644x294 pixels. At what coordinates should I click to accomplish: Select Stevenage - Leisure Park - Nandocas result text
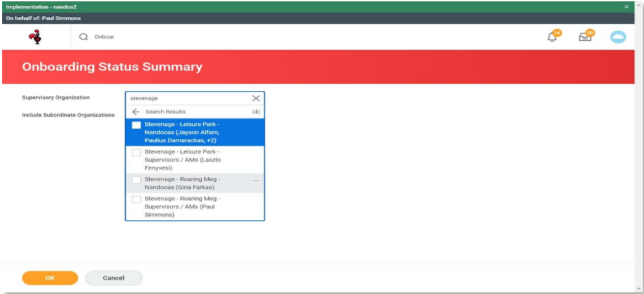pyautogui.click(x=183, y=132)
